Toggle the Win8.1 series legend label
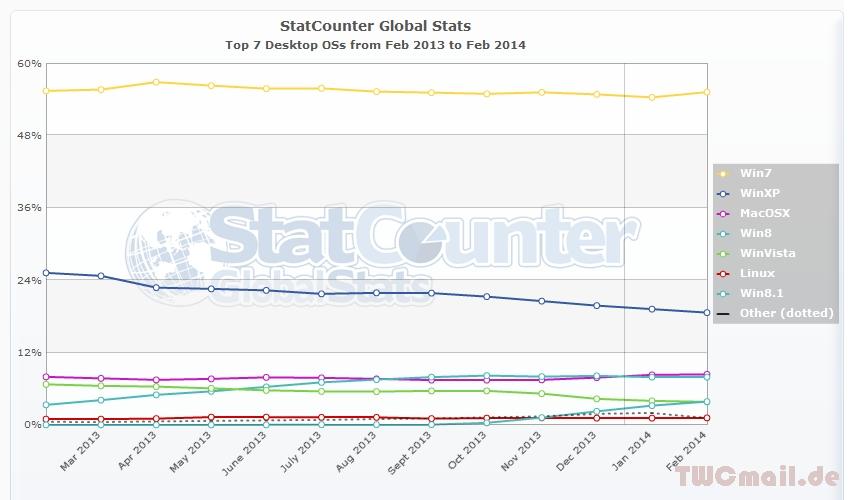Screen dimensions: 854x500 (x=761, y=293)
